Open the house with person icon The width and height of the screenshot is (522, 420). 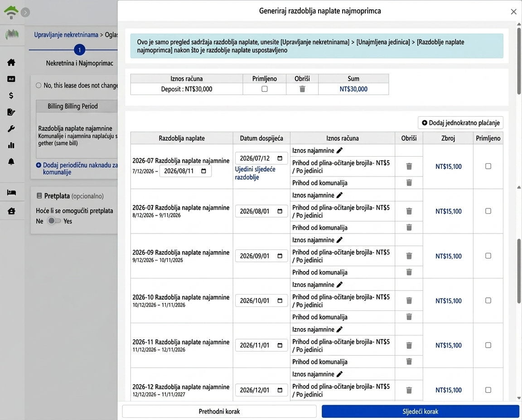(x=11, y=211)
